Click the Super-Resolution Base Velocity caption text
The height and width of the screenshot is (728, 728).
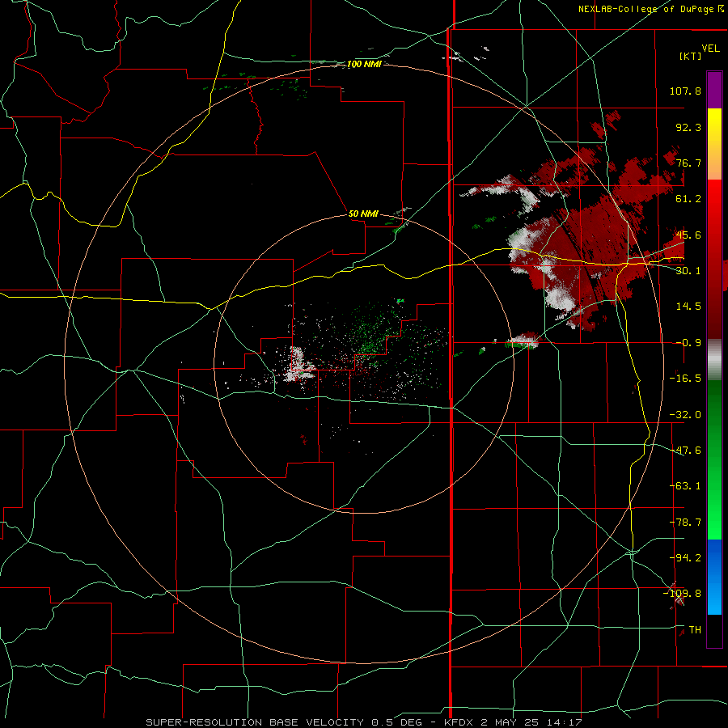pos(363,722)
